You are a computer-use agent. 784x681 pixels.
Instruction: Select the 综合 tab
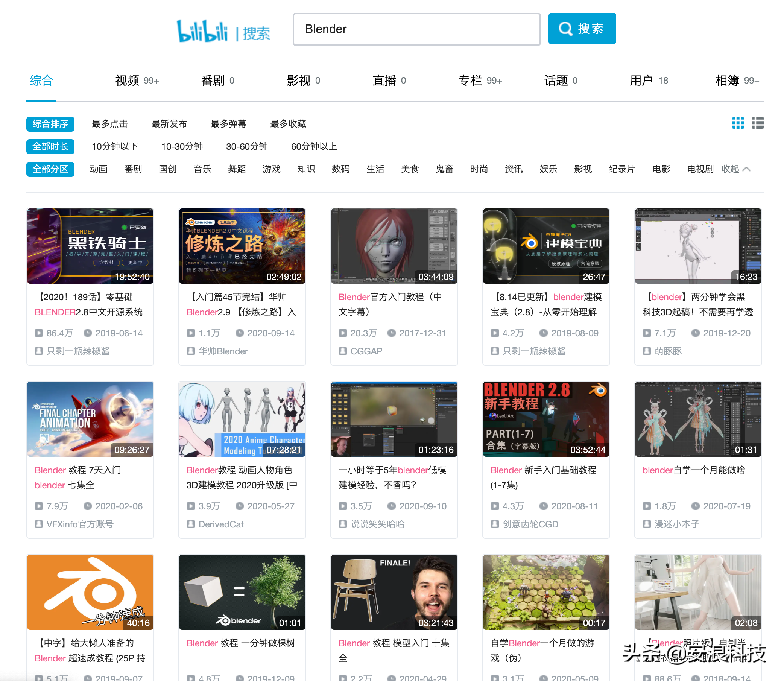[41, 81]
